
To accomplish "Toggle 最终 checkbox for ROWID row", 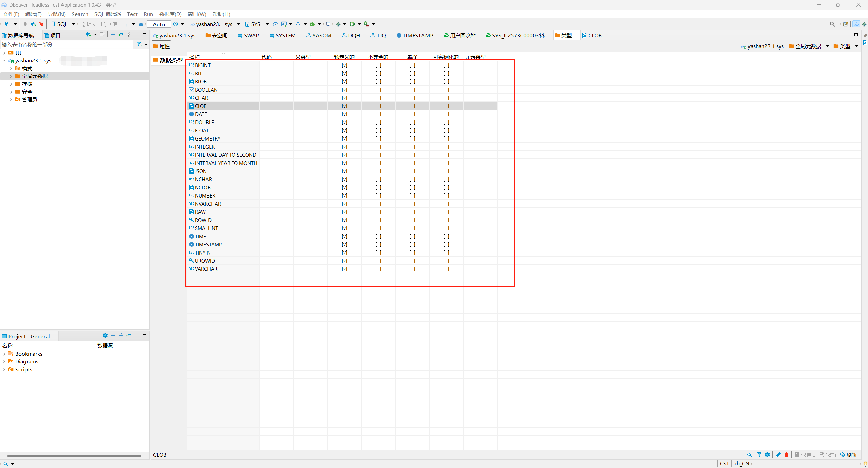I will coord(412,220).
